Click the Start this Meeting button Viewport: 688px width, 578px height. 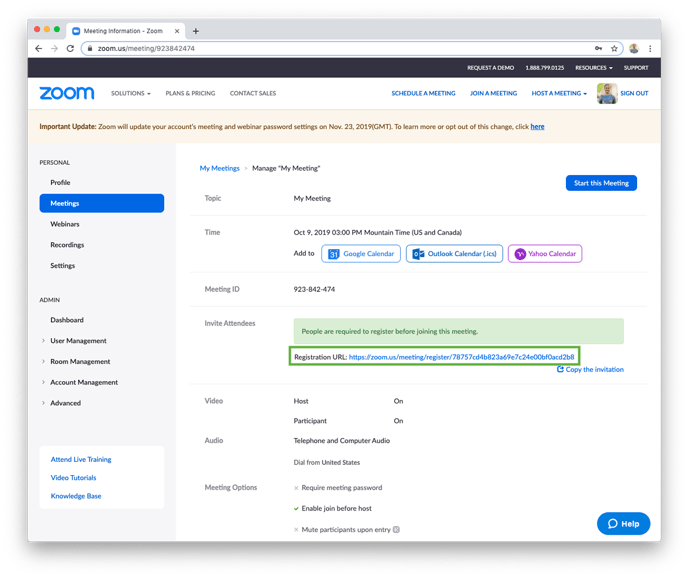(x=600, y=183)
